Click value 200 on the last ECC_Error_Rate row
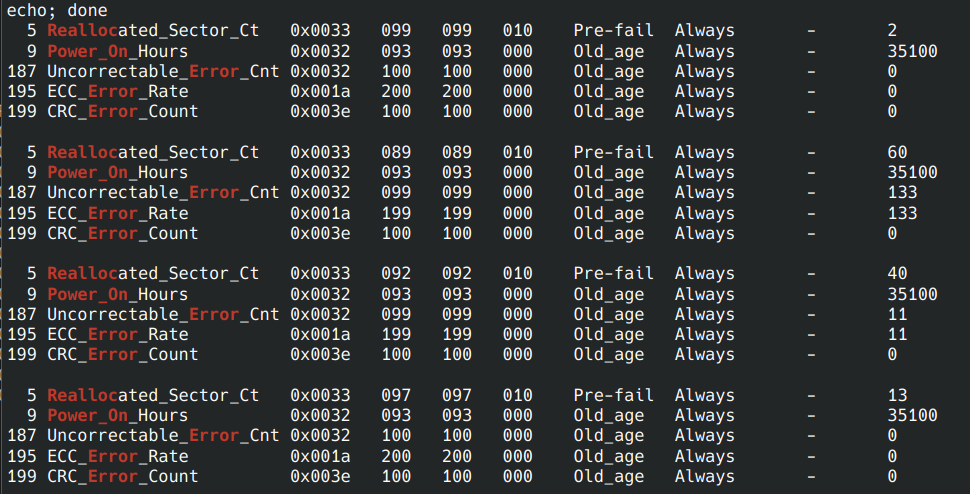The image size is (970, 494). pos(396,456)
